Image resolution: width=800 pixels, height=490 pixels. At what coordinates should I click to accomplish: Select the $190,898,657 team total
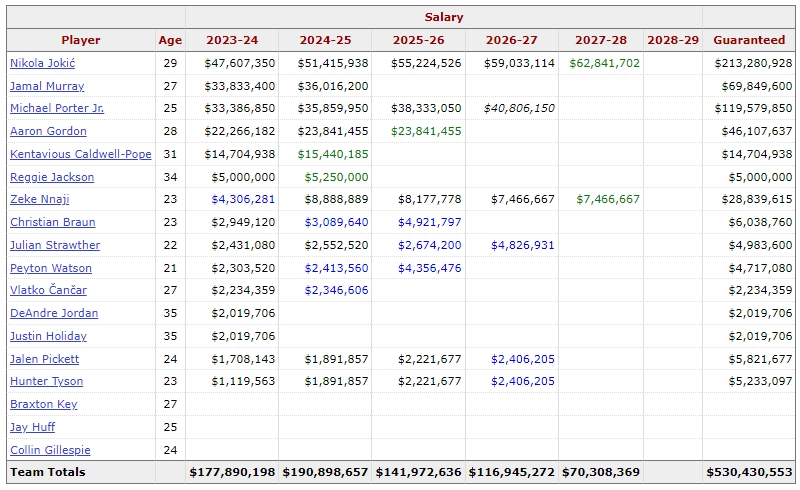(326, 472)
